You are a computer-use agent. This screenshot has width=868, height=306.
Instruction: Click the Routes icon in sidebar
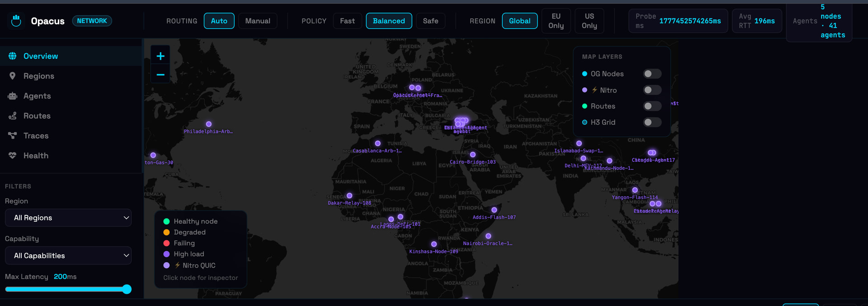coord(13,116)
